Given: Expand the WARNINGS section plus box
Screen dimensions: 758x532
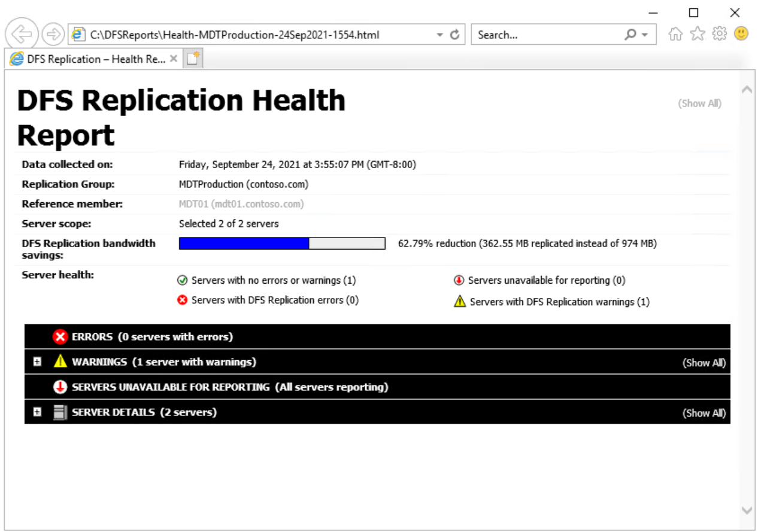Looking at the screenshot, I should coord(37,362).
